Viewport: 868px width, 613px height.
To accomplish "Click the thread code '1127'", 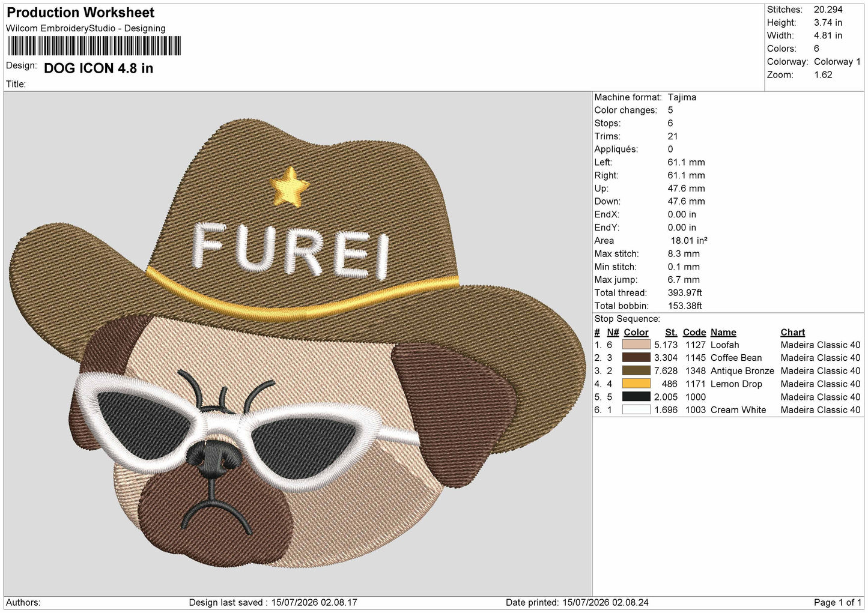I will tap(695, 345).
